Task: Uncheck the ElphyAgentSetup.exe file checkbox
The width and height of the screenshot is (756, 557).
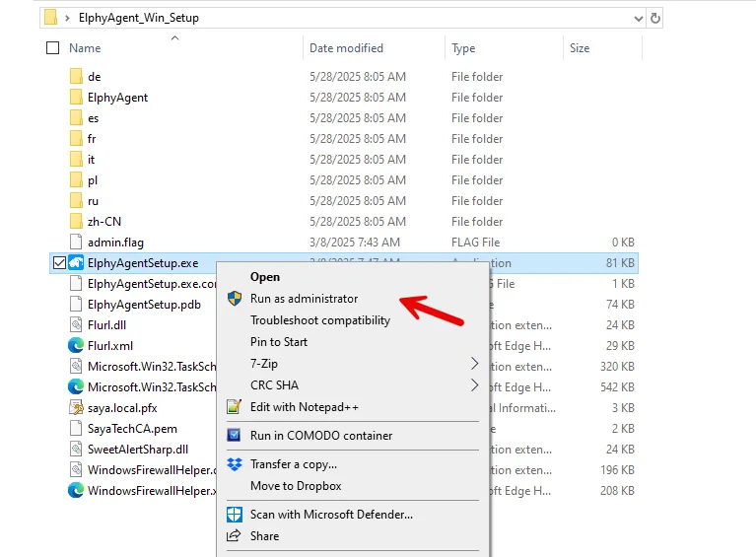Action: click(x=58, y=263)
